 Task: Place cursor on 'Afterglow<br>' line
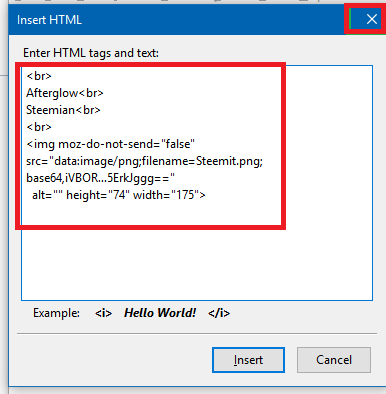(x=65, y=93)
